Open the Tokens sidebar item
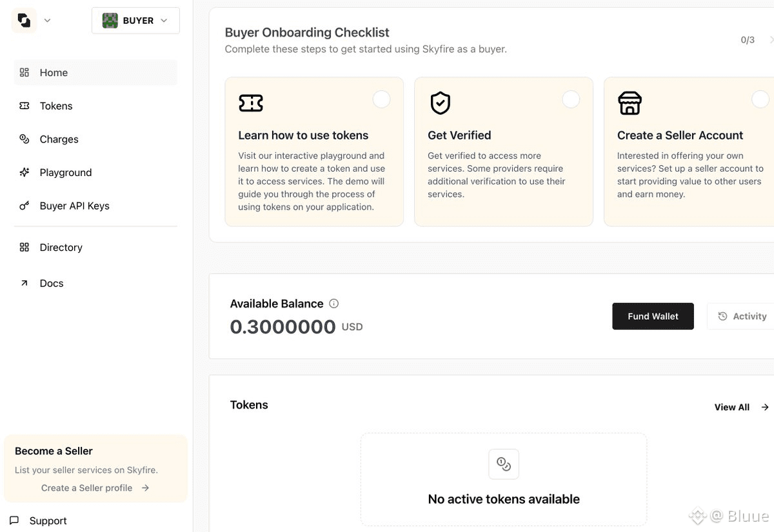This screenshot has width=774, height=532. coord(56,106)
